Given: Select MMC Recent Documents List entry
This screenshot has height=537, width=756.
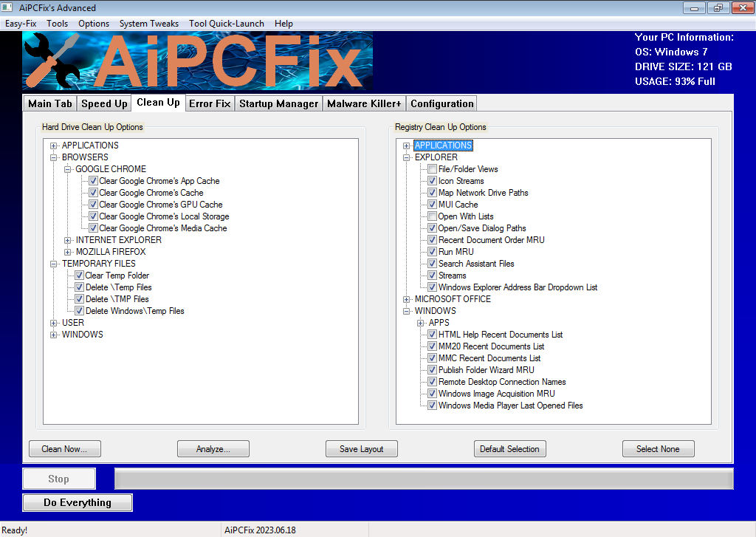Looking at the screenshot, I should (x=489, y=358).
